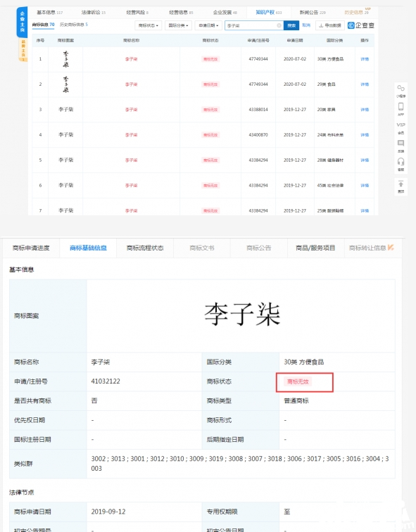This screenshot has width=416, height=532.
Task: Switch to the 商标申请进度 tab
Action: coord(31,248)
